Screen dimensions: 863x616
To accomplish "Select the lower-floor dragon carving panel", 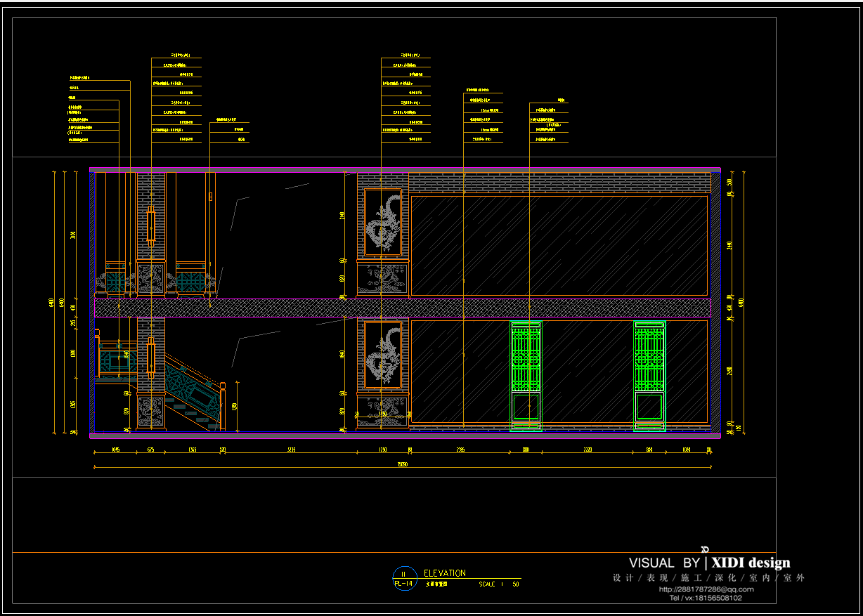I will click(383, 355).
